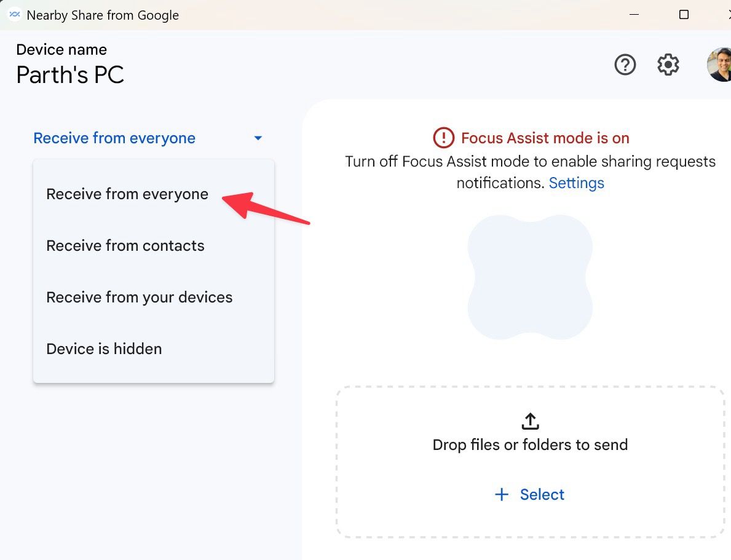Viewport: 731px width, 560px height.
Task: Choose Receive from everyone in the list
Action: click(x=127, y=194)
